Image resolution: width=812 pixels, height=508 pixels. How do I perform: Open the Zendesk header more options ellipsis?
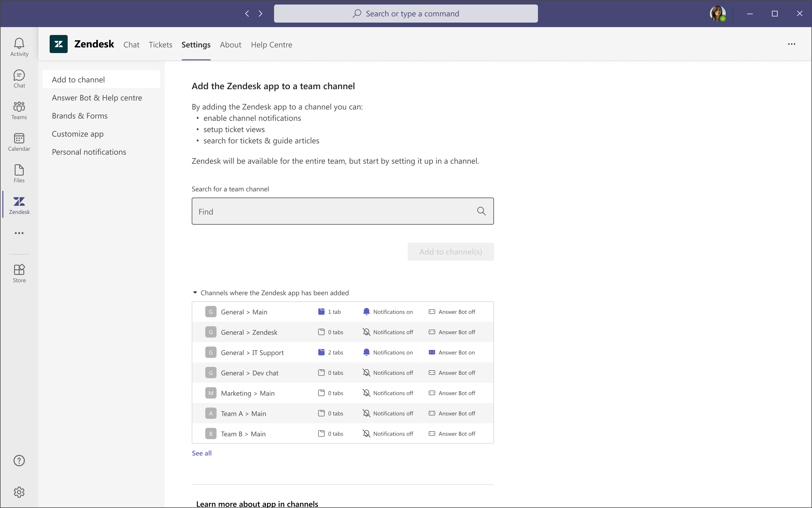point(791,44)
